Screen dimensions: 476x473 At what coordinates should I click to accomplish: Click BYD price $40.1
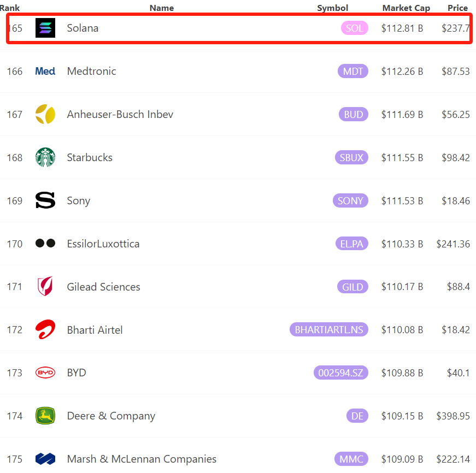[x=459, y=373]
